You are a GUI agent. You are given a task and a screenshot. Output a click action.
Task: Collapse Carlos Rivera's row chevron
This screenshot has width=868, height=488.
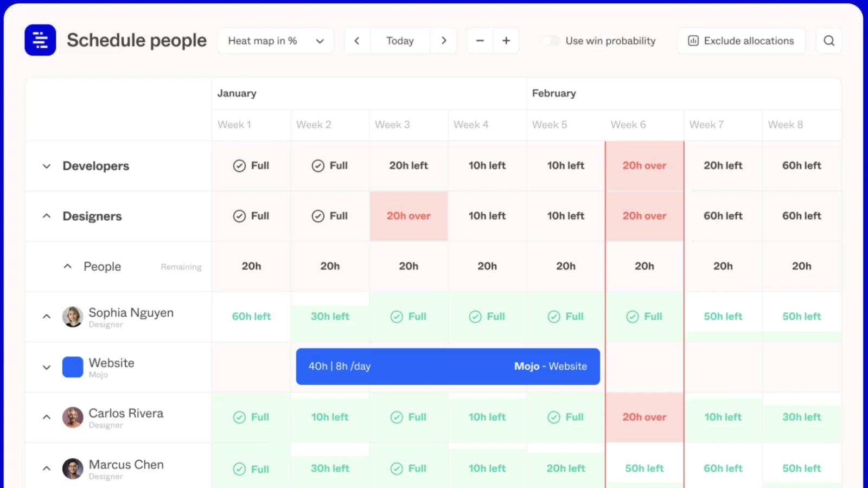[47, 418]
